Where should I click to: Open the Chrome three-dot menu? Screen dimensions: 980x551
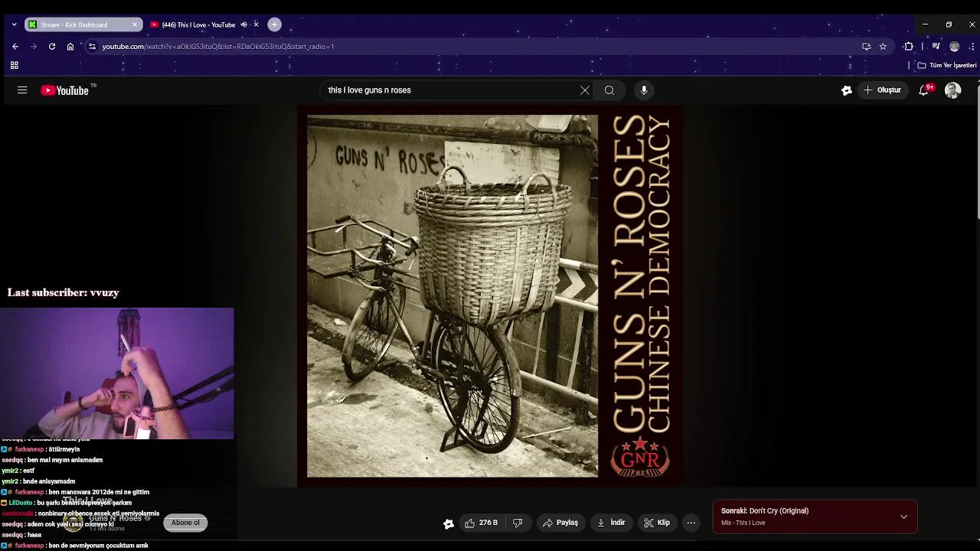click(972, 47)
